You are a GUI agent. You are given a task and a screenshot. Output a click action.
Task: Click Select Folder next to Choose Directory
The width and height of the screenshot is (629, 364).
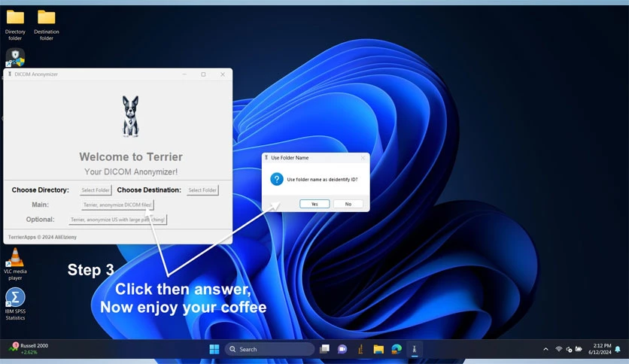coord(96,190)
